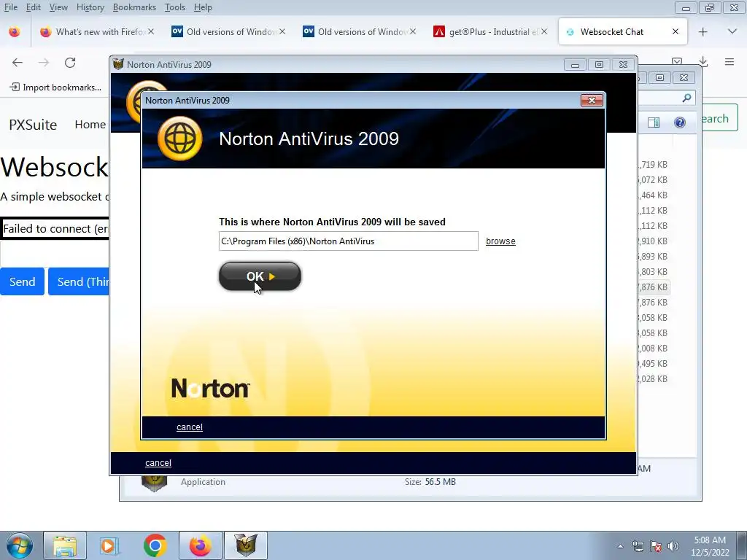Open Windows Media Player from taskbar
This screenshot has height=560, width=747.
click(x=109, y=545)
